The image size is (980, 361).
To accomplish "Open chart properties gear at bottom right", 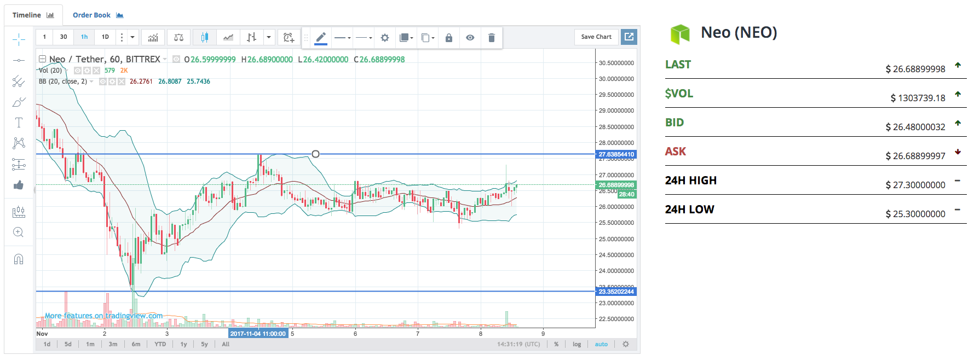I will pyautogui.click(x=626, y=344).
